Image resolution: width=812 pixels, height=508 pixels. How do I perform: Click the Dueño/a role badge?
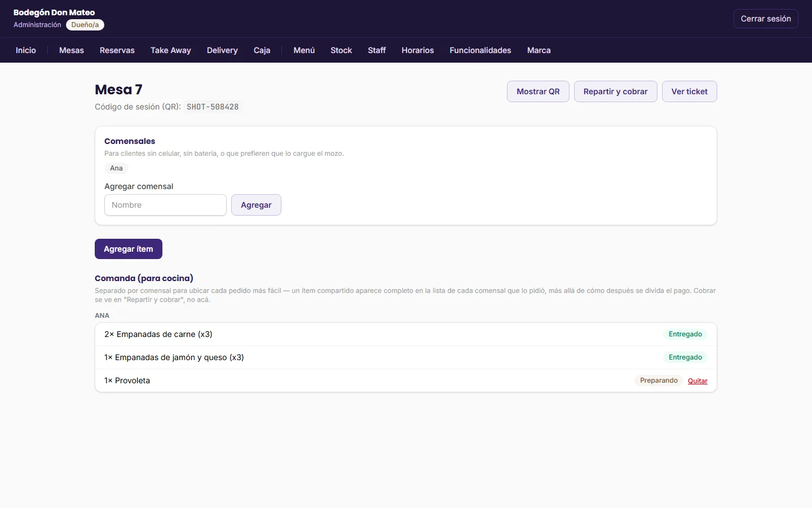tap(85, 25)
